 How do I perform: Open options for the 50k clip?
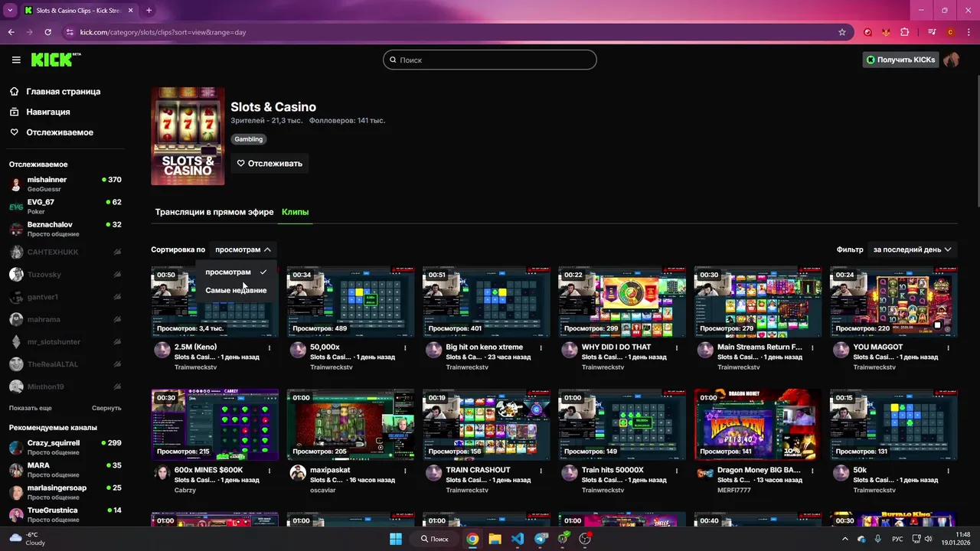tap(949, 471)
